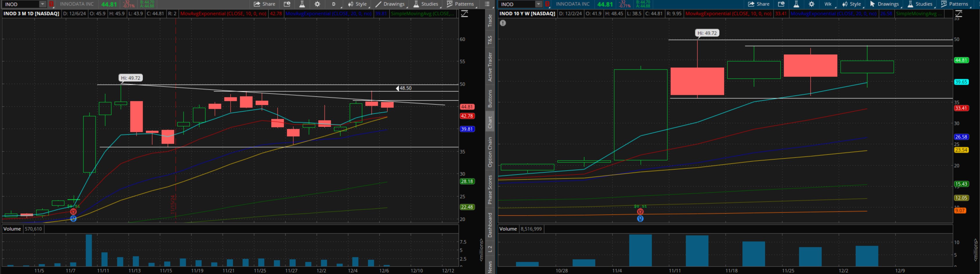980x274 pixels.
Task: Open the L2 sidebar tab
Action: click(x=490, y=249)
